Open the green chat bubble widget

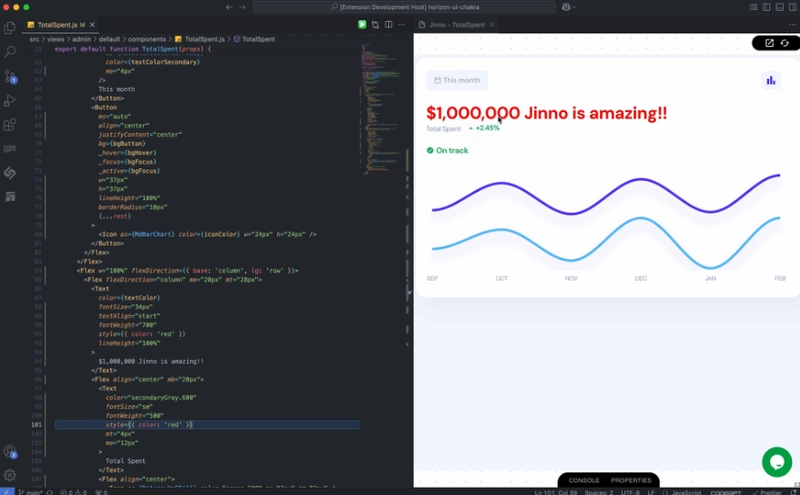coord(777,462)
